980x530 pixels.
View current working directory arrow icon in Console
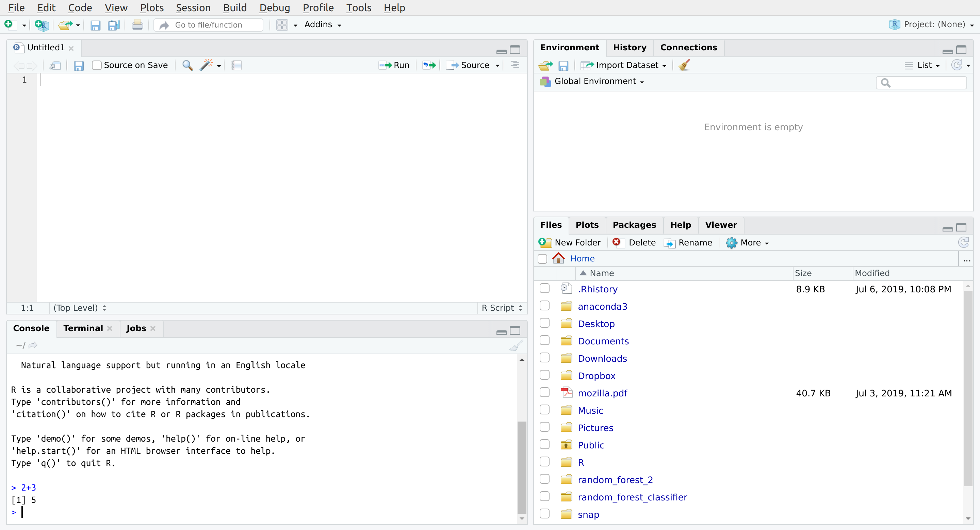33,345
